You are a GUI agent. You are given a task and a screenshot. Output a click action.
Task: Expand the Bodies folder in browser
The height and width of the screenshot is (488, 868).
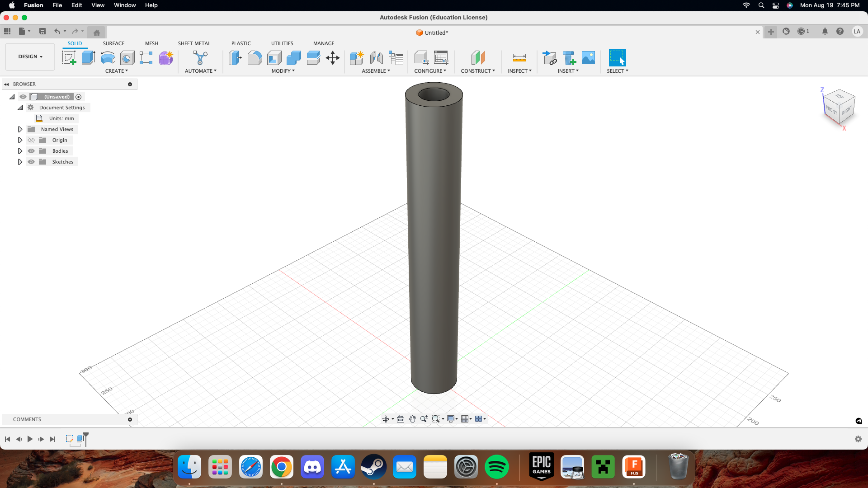pos(20,151)
